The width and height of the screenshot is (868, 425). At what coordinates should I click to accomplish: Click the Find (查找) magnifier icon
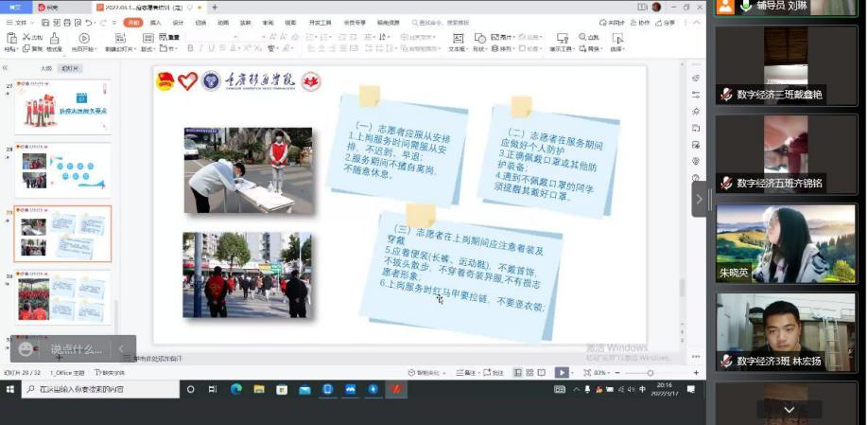point(582,38)
